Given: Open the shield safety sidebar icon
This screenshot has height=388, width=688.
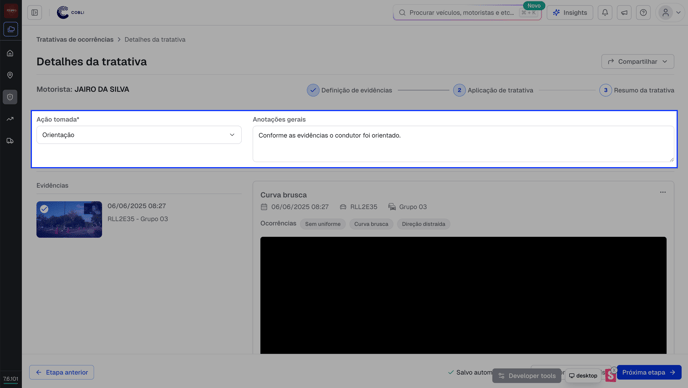Looking at the screenshot, I should pos(10,97).
